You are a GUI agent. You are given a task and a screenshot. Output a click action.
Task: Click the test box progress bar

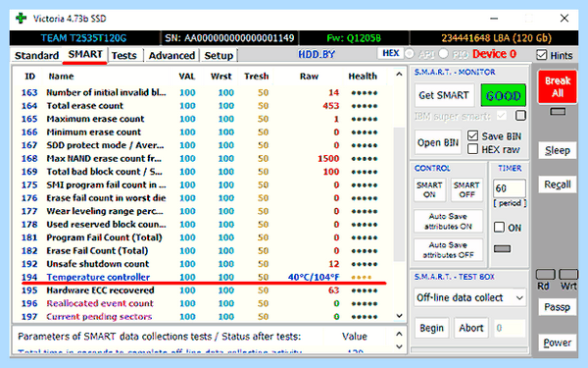tap(469, 349)
